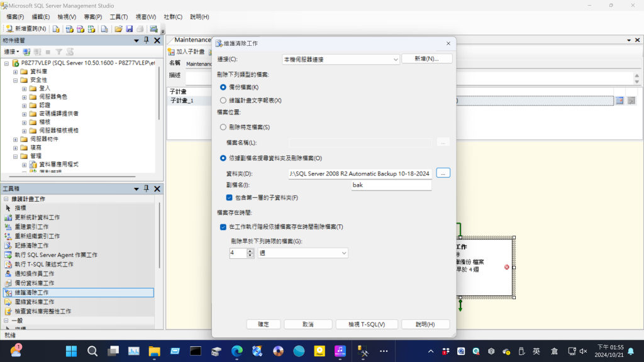Click the 副檔名 text field containing bak

pyautogui.click(x=390, y=185)
